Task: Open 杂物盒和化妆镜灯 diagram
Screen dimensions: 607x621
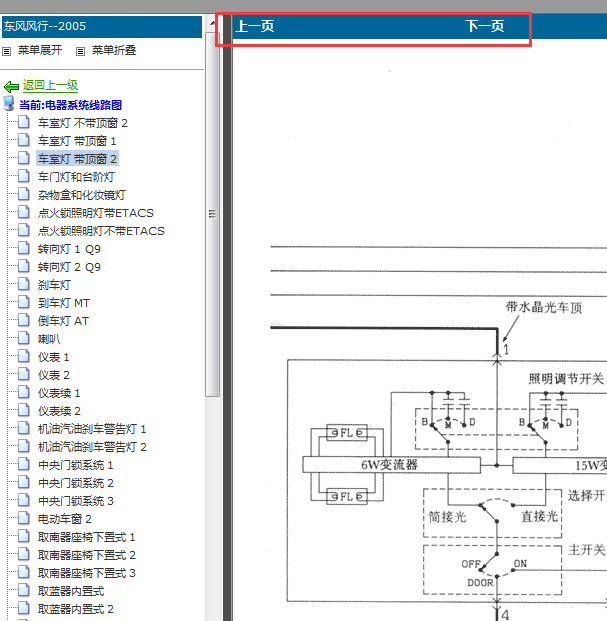Action: [x=82, y=195]
